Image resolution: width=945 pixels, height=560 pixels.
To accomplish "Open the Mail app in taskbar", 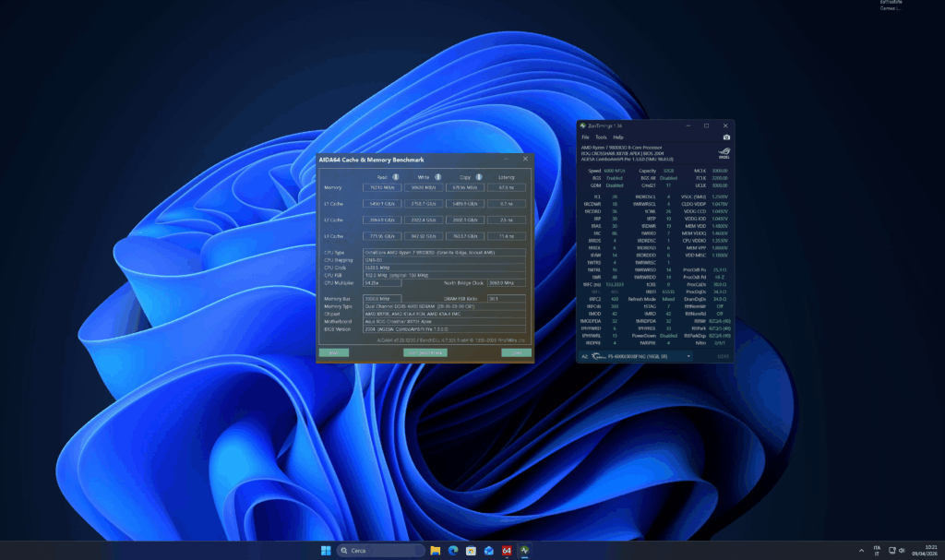I will point(489,551).
